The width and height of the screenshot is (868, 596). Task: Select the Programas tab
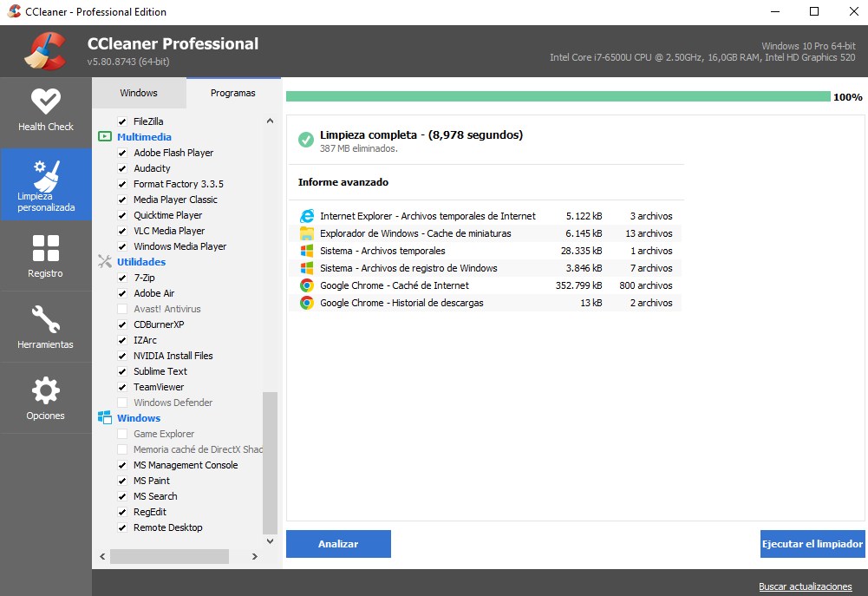click(x=232, y=93)
